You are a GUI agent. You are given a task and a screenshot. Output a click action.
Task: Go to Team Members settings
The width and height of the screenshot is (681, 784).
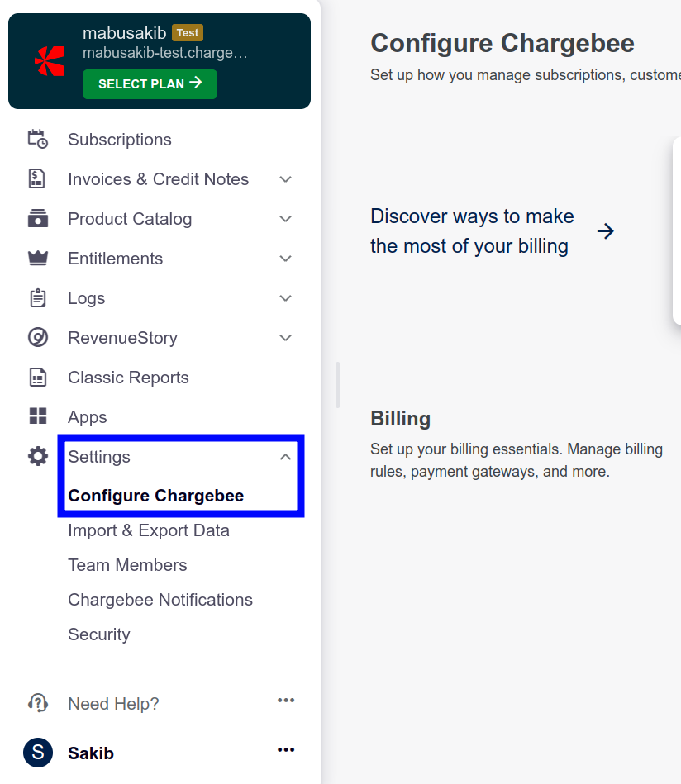[x=127, y=565]
